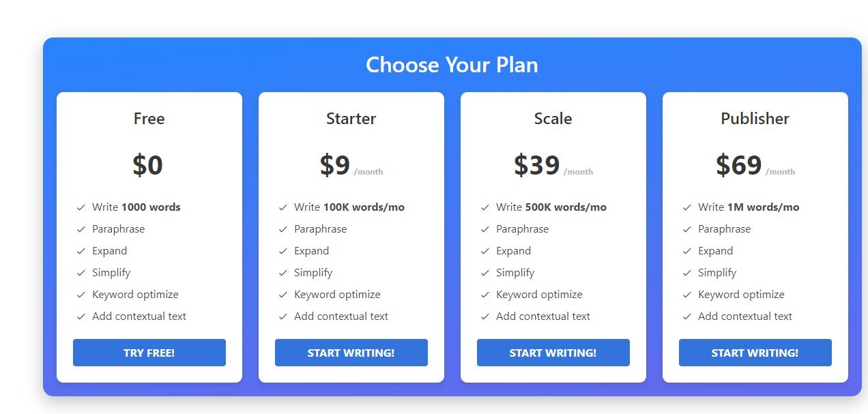Click the $9 price on Starter card
Screen dimensions: 868x414
tap(335, 165)
